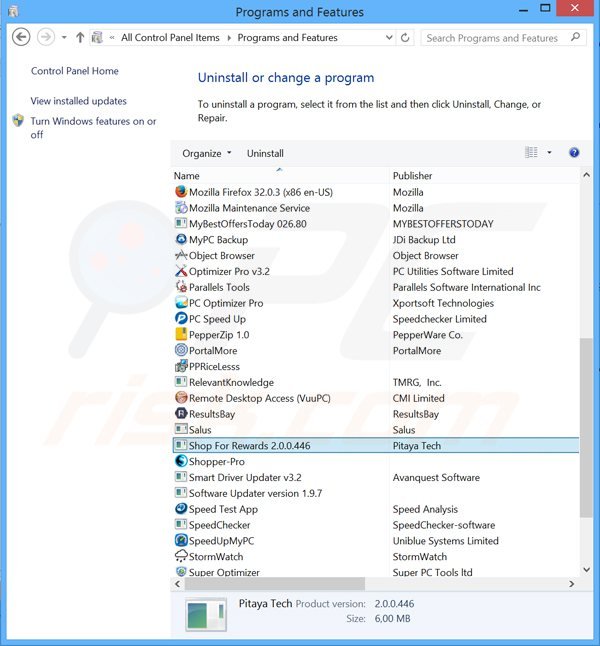The height and width of the screenshot is (646, 600).
Task: Click Programs and Features breadcrumb
Action: 287,37
